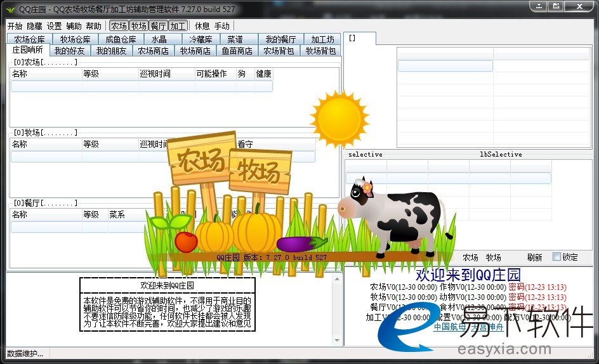Sort farm list by 可能操作 column
The height and width of the screenshot is (364, 599).
216,74
